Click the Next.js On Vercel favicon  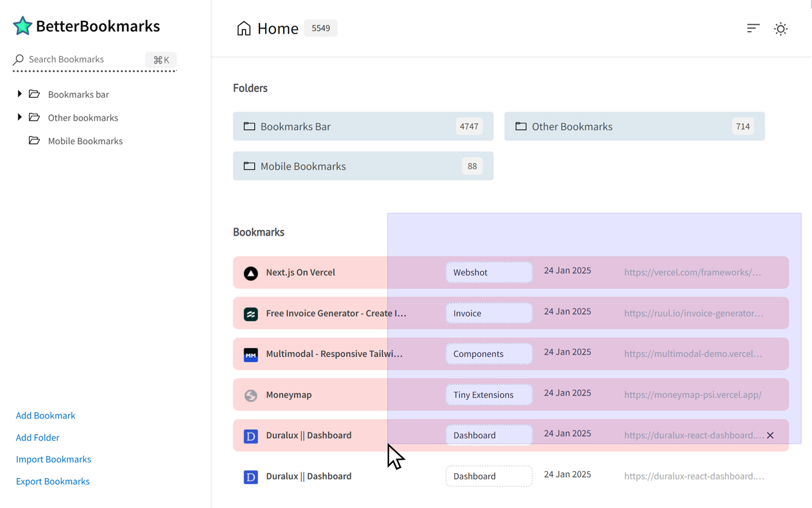click(251, 273)
